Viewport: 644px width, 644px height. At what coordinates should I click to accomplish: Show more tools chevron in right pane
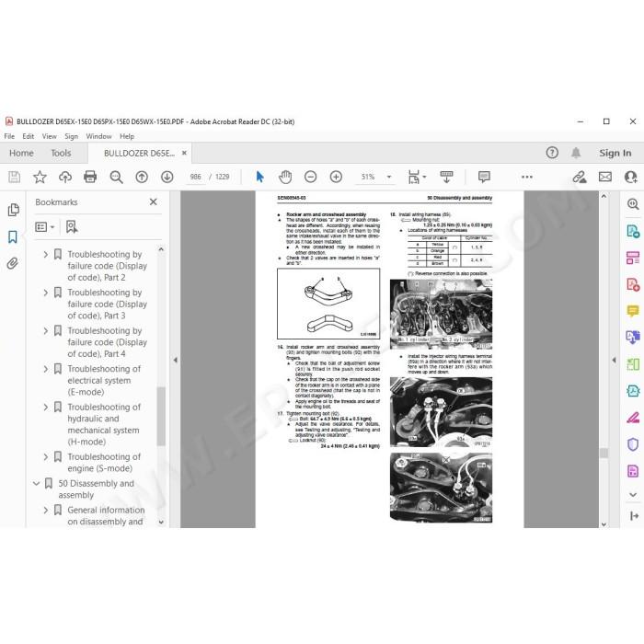click(633, 495)
